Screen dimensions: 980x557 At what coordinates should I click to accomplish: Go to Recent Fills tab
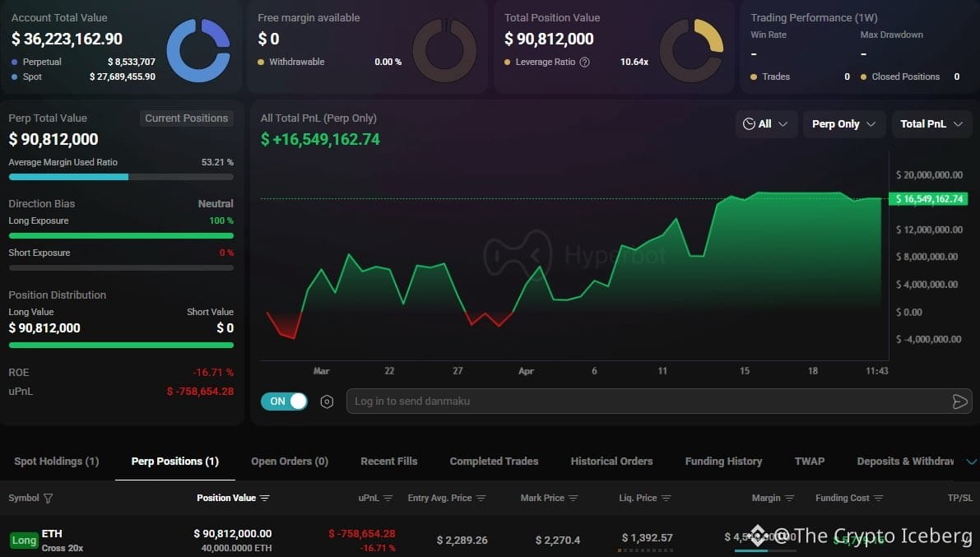pos(388,462)
